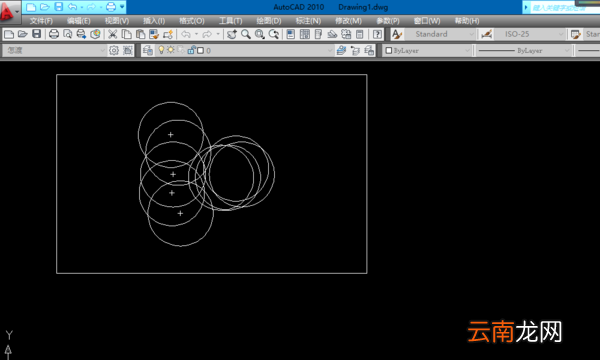Image resolution: width=600 pixels, height=360 pixels.
Task: Click the 3D DWF export icon
Action: (x=95, y=34)
